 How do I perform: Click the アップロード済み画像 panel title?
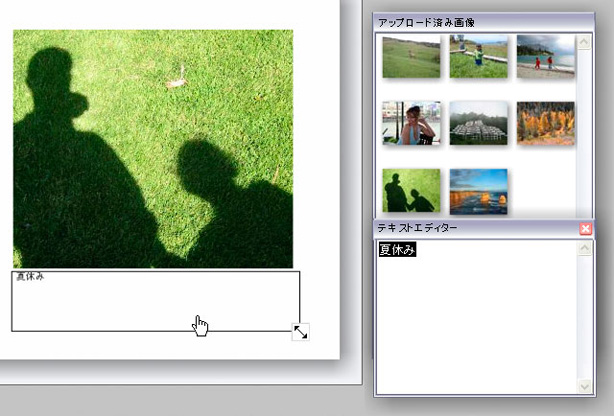click(x=426, y=23)
